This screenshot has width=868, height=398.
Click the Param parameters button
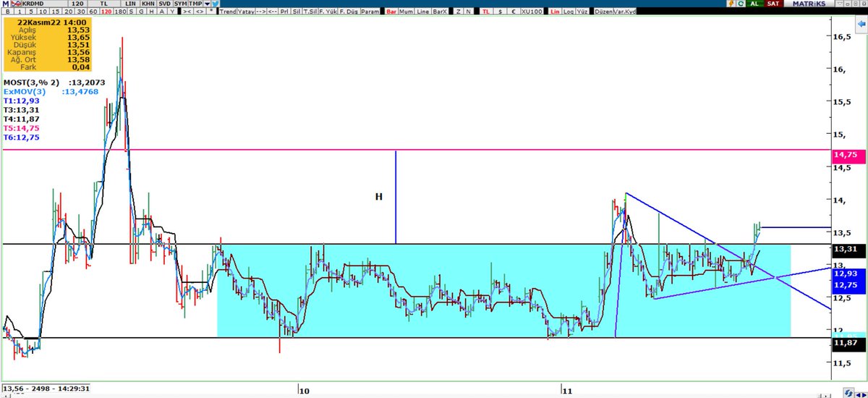(370, 12)
